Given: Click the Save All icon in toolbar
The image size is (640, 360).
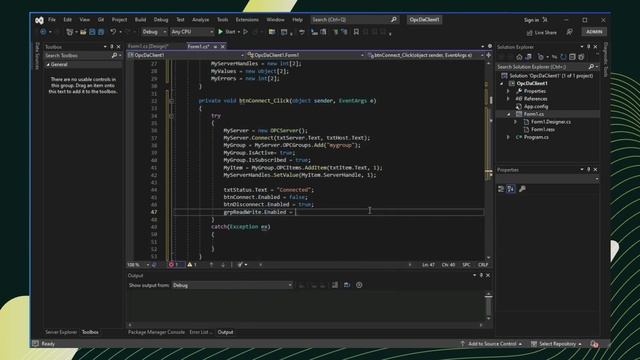Looking at the screenshot, I should pyautogui.click(x=101, y=32).
